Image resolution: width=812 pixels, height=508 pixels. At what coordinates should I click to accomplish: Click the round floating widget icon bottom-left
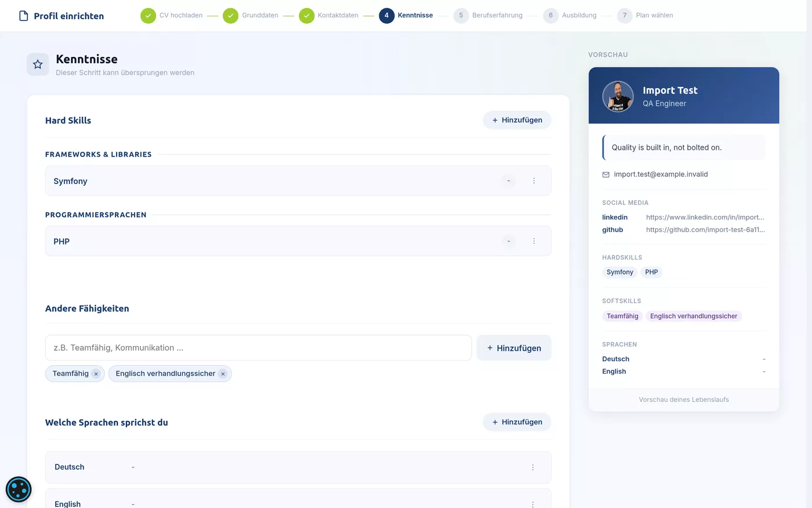pyautogui.click(x=19, y=489)
